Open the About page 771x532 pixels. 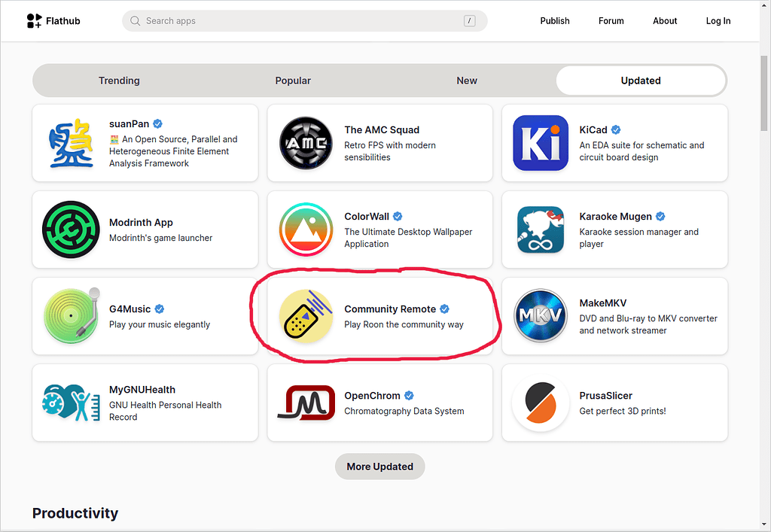[665, 20]
